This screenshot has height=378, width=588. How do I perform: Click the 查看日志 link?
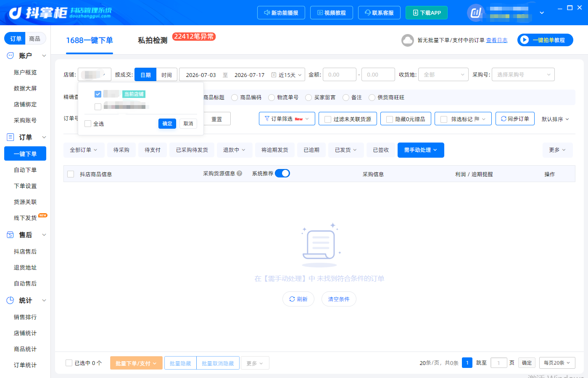pyautogui.click(x=497, y=40)
